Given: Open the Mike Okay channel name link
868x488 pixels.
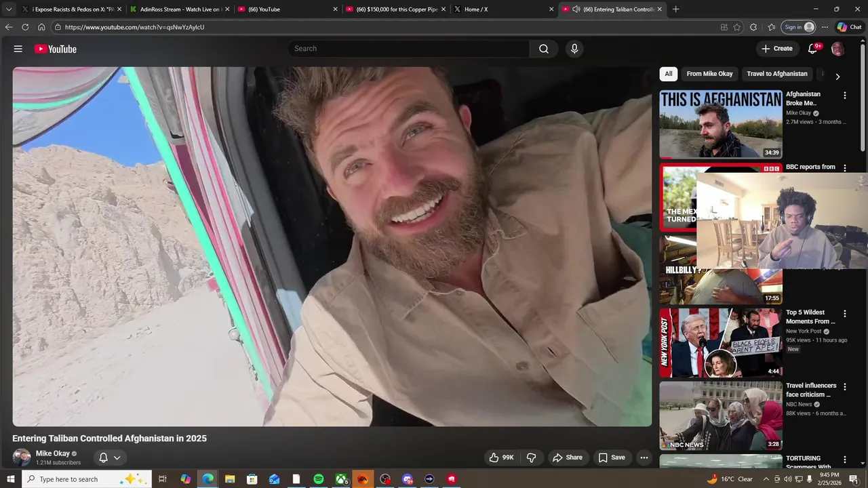Looking at the screenshot, I should pos(53,453).
